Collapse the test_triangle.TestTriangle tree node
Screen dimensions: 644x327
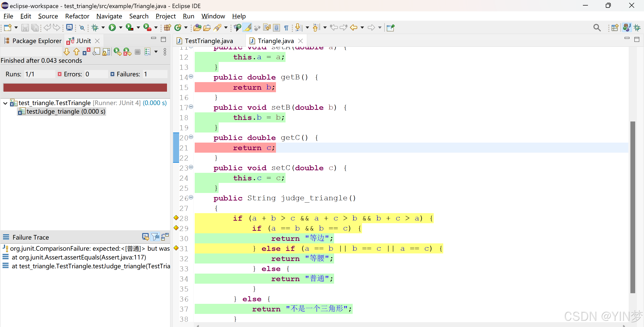click(x=5, y=103)
